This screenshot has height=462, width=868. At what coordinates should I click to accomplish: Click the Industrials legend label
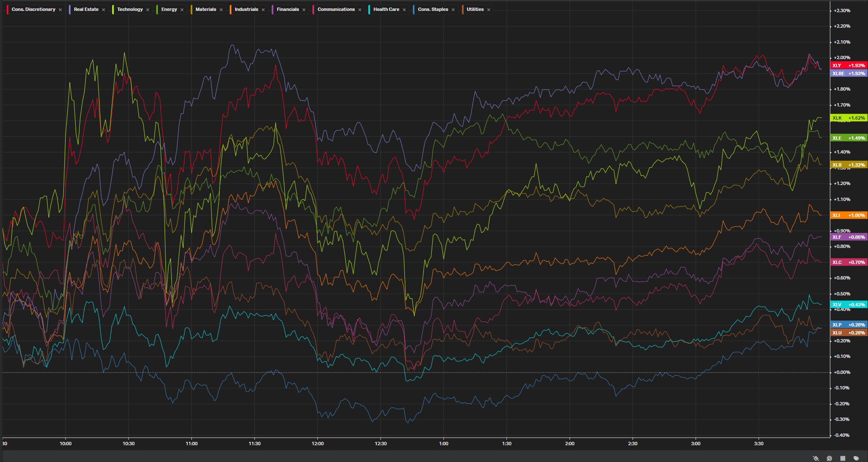click(x=247, y=9)
